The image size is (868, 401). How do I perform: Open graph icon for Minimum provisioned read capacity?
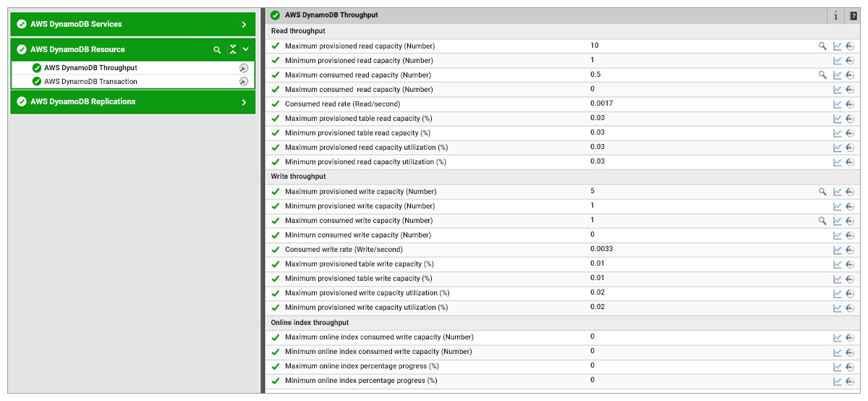click(838, 60)
